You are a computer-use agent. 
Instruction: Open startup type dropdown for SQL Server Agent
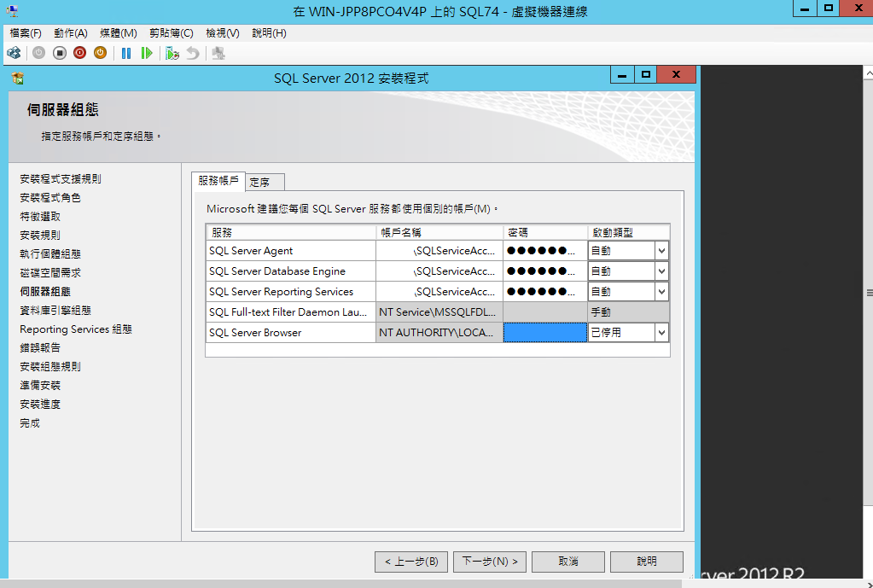(x=661, y=251)
